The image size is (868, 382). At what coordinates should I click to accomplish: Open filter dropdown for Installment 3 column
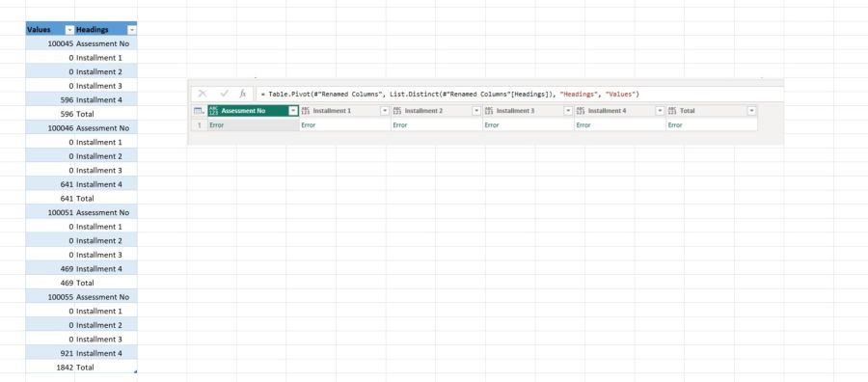tap(568, 111)
